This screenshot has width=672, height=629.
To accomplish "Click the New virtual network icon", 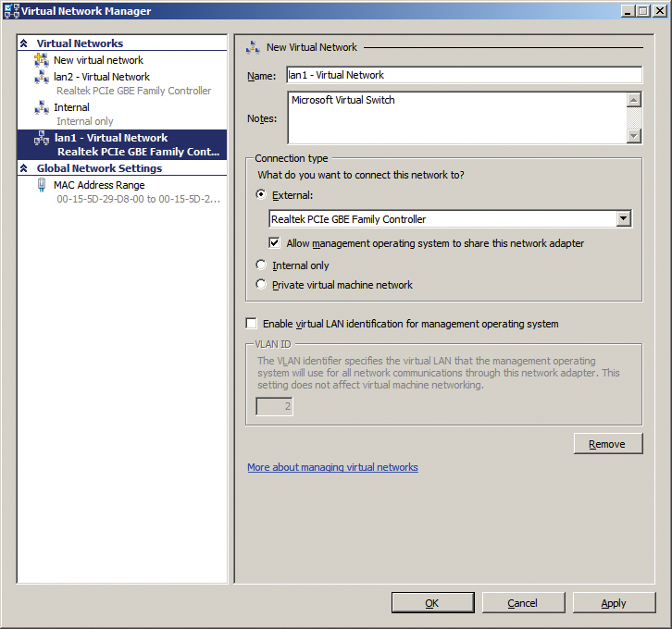I will [x=42, y=60].
